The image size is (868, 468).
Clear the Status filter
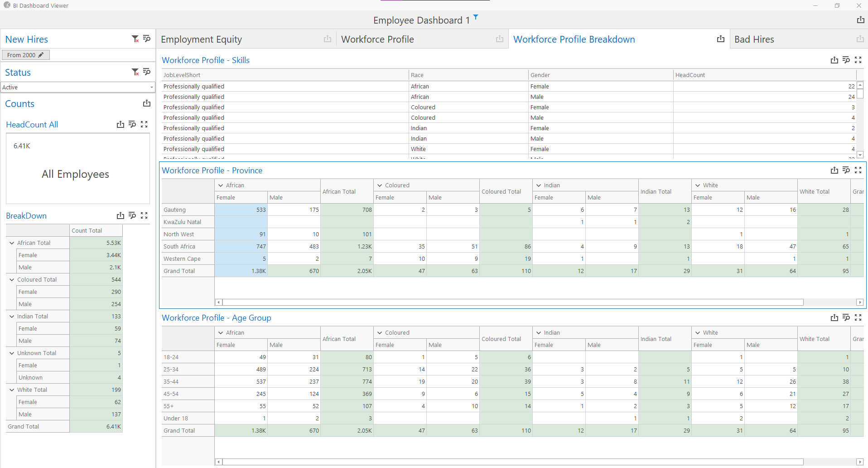click(135, 72)
